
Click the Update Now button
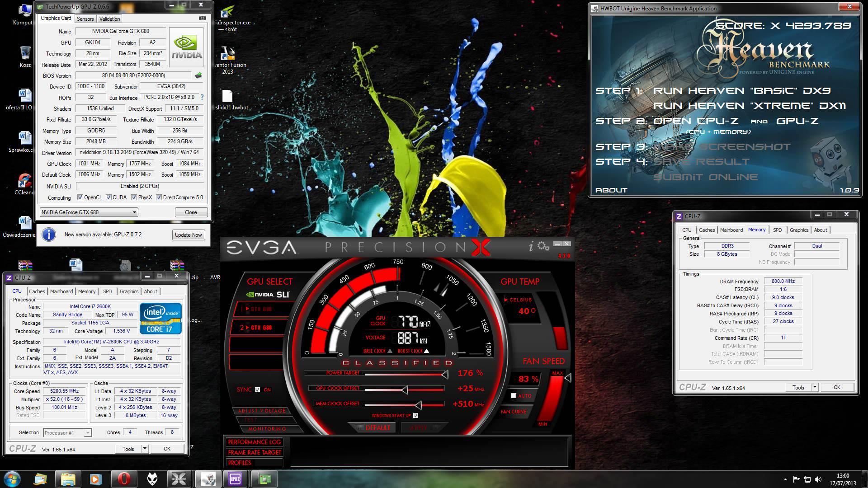[189, 235]
